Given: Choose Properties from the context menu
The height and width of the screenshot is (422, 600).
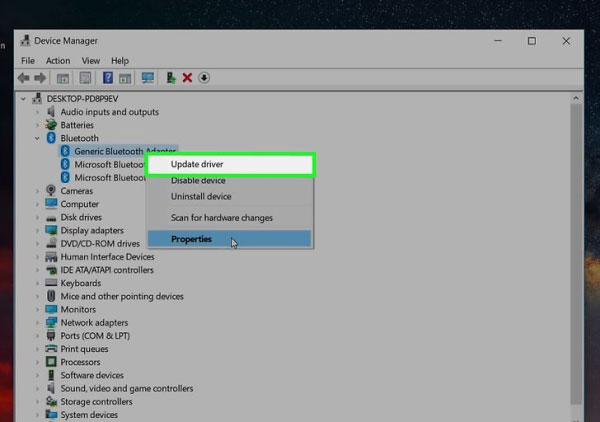Looking at the screenshot, I should click(x=230, y=239).
